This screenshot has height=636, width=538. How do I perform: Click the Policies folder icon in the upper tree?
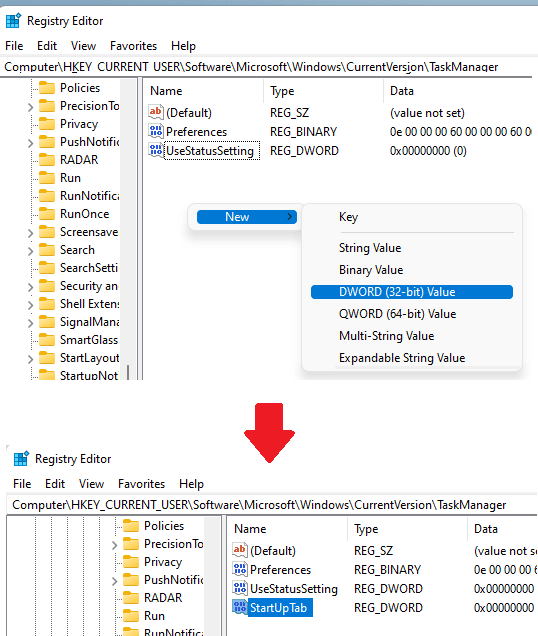(47, 87)
